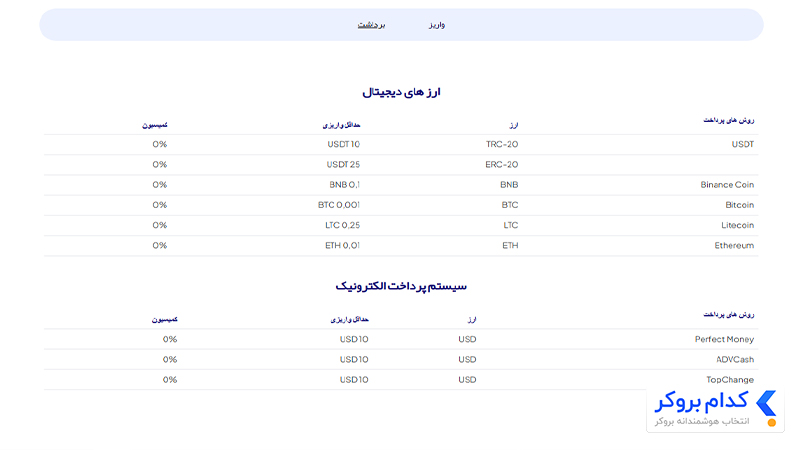This screenshot has width=800, height=450.
Task: Select the Perfect Money payment method
Action: [724, 339]
